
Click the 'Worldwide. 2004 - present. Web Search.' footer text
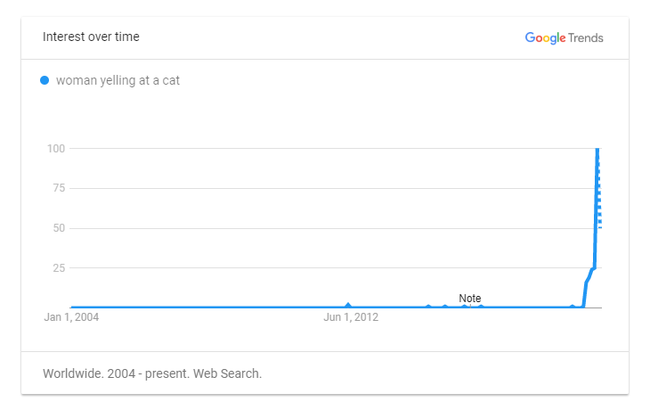152,374
